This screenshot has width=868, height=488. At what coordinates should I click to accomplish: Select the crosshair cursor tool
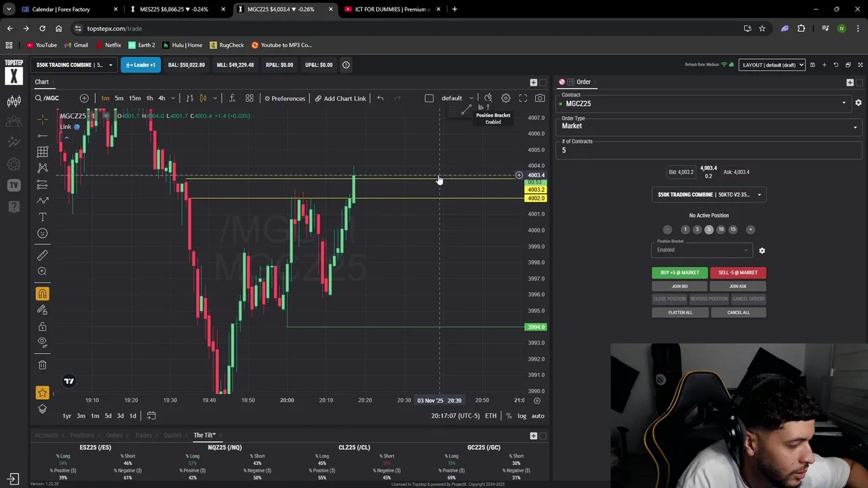42,119
